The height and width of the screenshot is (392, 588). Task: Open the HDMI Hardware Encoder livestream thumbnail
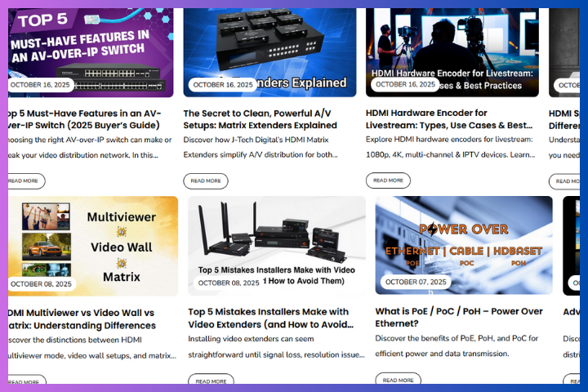tap(452, 45)
